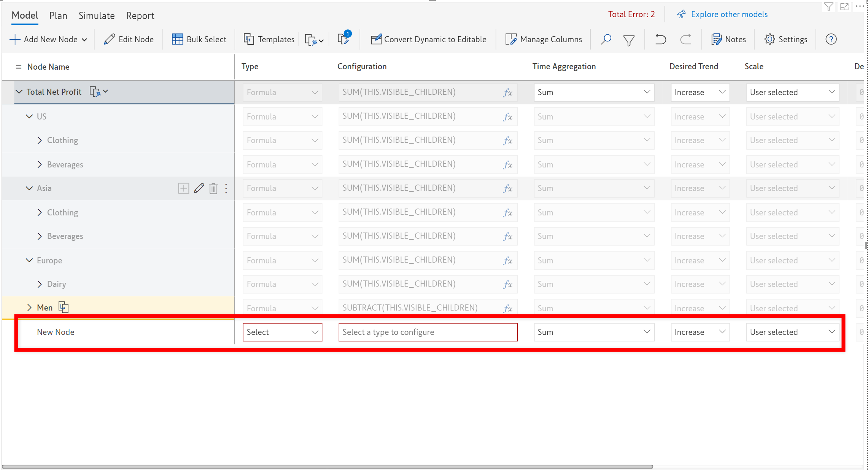Image resolution: width=868 pixels, height=470 pixels.
Task: Switch to the Simulate tab
Action: (97, 16)
